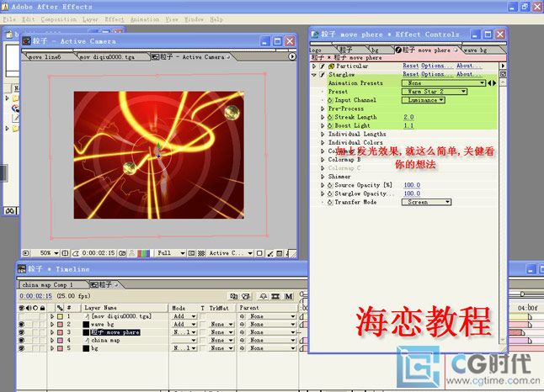Expand the Individual Lengths property group

click(x=322, y=134)
